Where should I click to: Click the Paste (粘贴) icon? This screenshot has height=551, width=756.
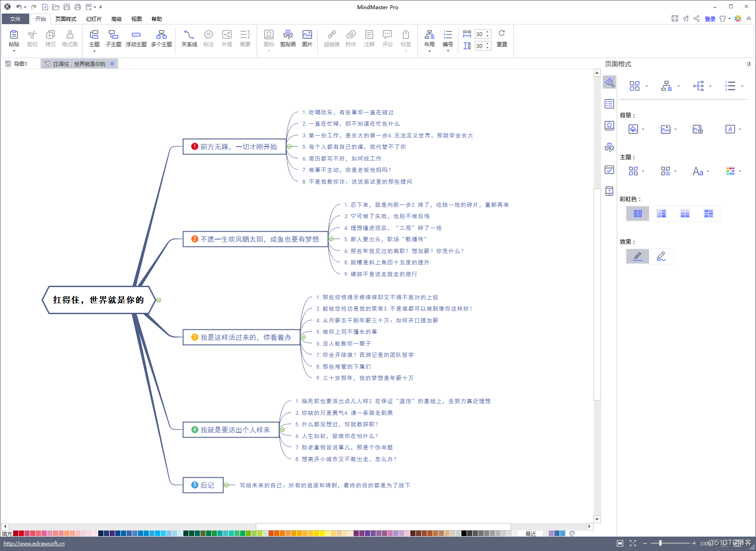click(14, 35)
